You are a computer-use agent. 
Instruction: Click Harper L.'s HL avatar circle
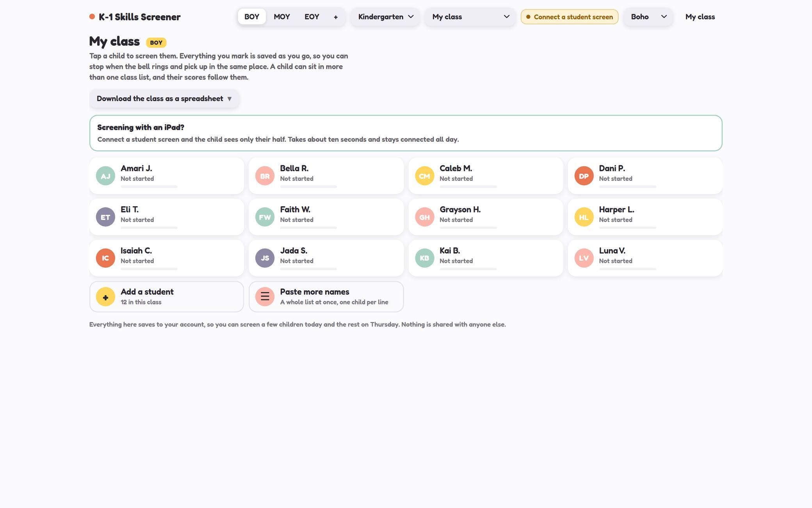click(584, 217)
